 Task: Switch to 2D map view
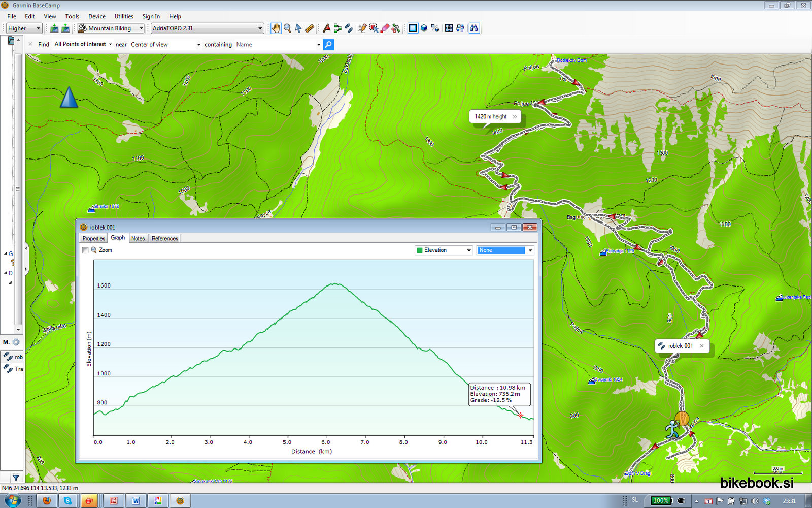click(413, 28)
